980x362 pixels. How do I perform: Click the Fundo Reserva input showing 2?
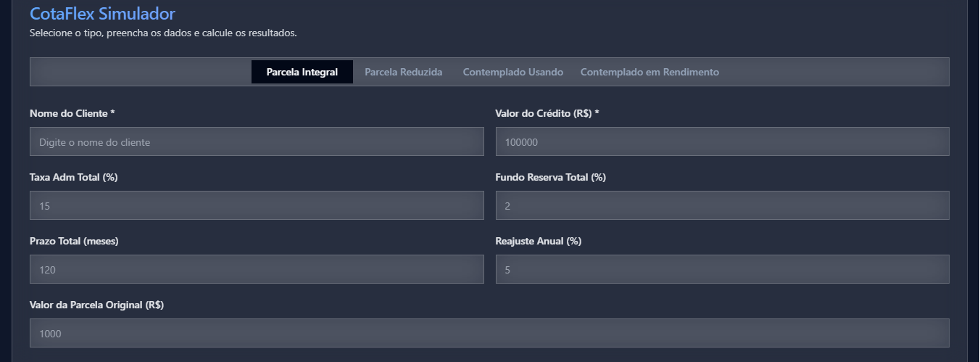coord(722,205)
